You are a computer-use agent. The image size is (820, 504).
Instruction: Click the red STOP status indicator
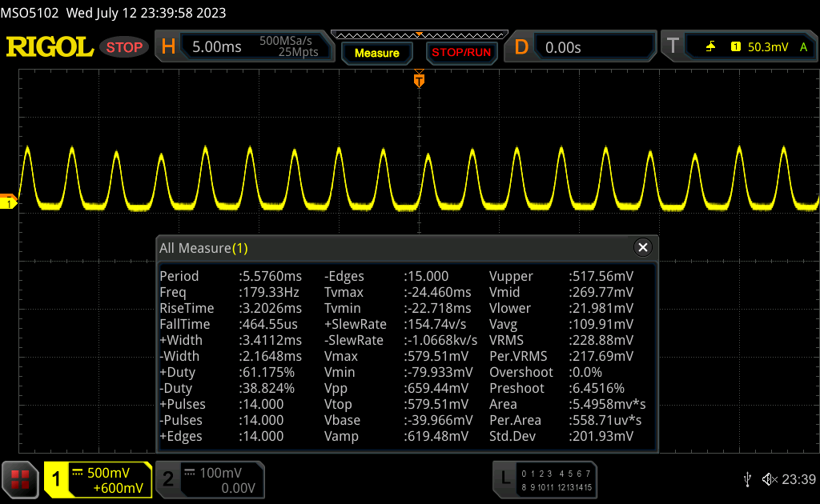(124, 47)
